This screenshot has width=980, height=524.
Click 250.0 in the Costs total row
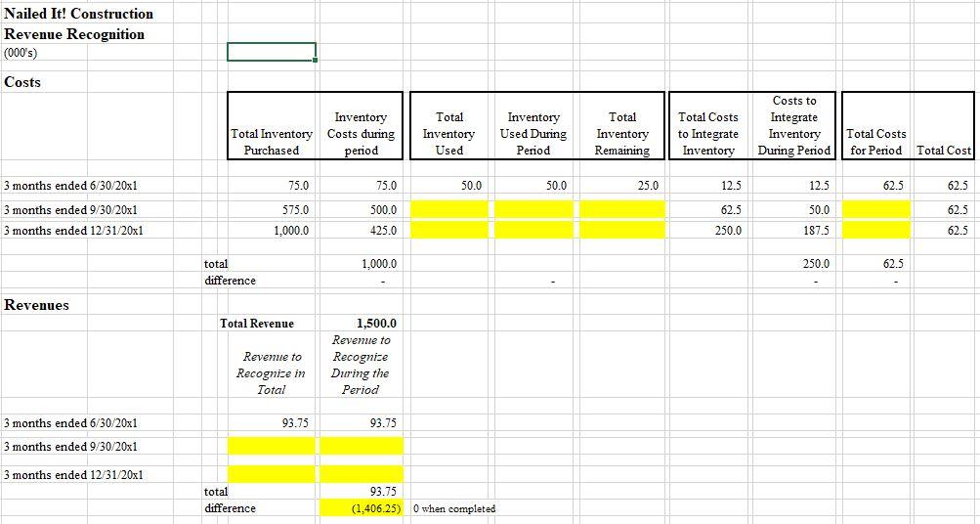817,264
